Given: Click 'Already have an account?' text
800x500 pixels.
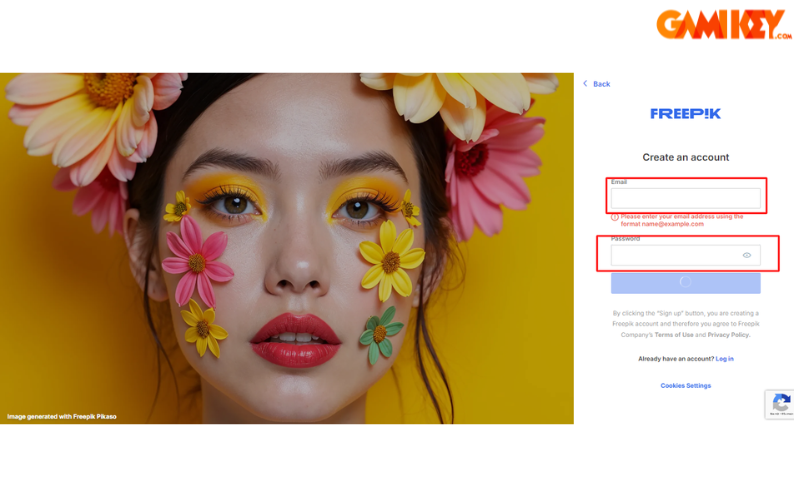Looking at the screenshot, I should pyautogui.click(x=676, y=359).
